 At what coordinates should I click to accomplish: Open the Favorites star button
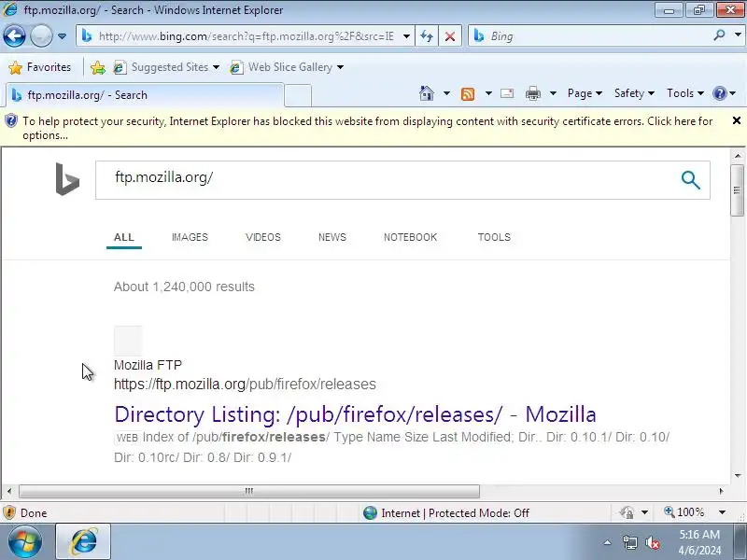(x=40, y=67)
